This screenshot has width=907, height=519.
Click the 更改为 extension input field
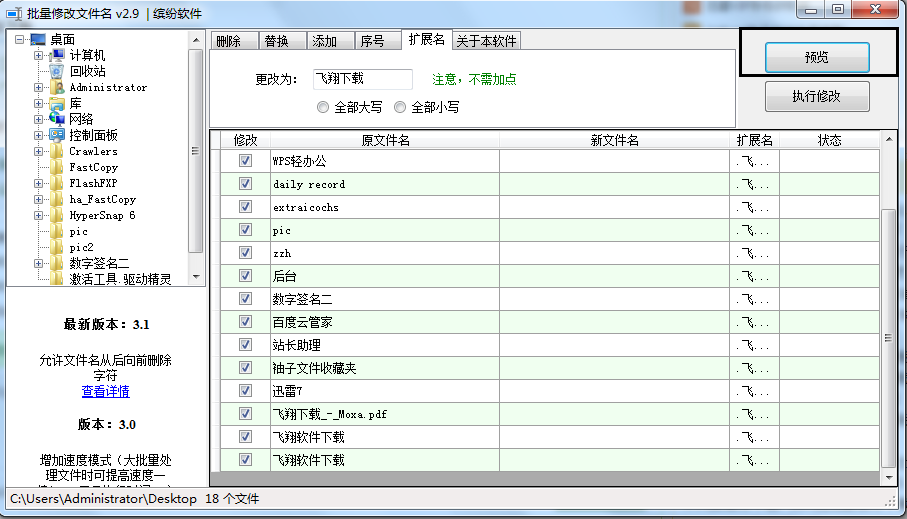[x=363, y=79]
